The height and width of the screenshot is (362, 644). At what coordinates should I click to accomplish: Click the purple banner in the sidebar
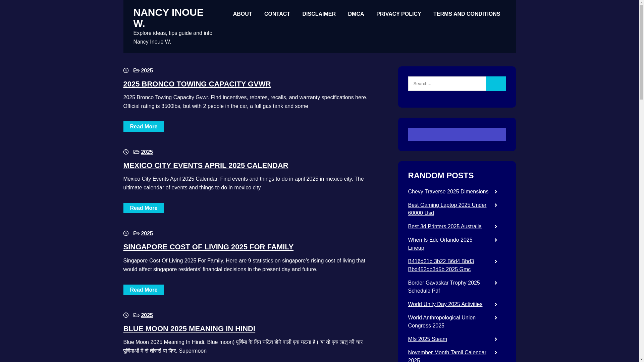(x=457, y=134)
